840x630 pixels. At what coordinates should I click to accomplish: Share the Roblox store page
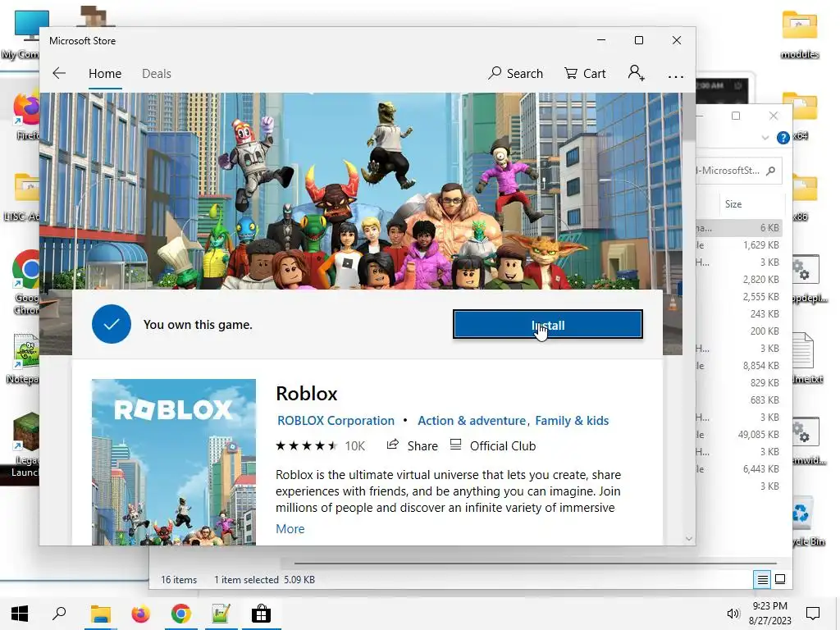coord(413,445)
